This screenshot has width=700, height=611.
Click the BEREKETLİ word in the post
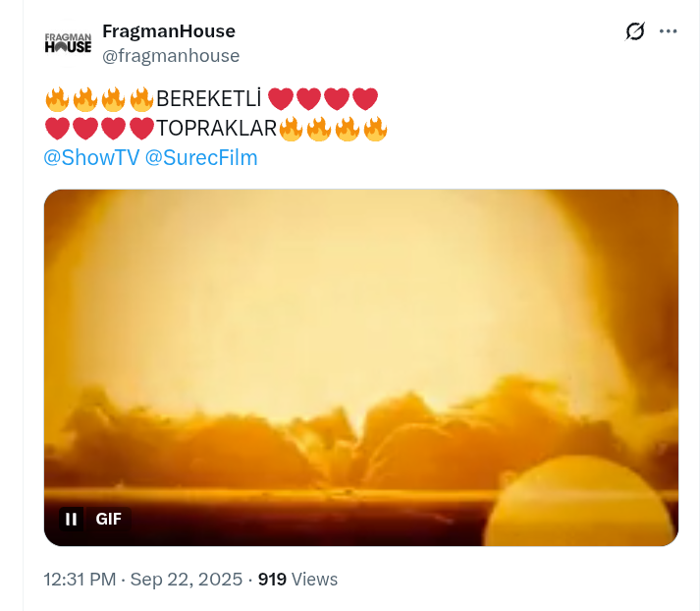(x=208, y=99)
